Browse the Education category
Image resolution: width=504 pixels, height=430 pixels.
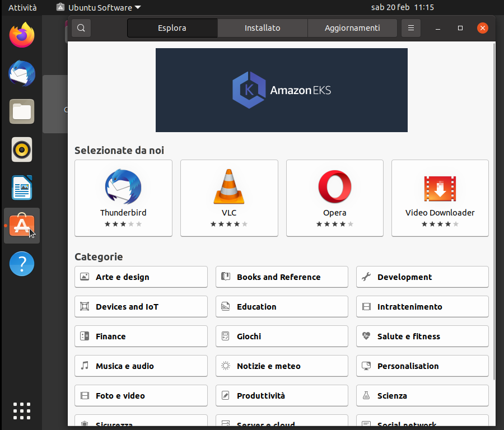click(282, 306)
